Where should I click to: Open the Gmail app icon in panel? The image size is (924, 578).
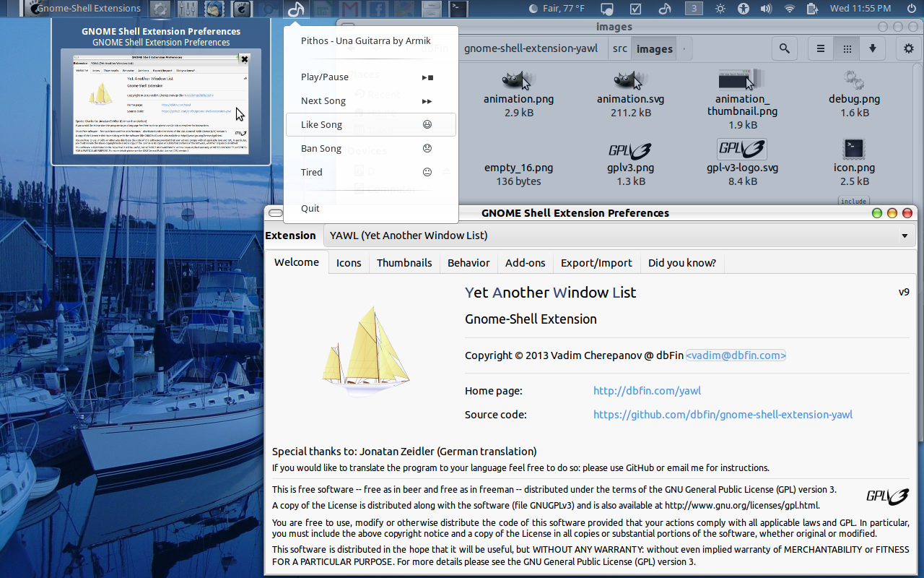[x=349, y=9]
